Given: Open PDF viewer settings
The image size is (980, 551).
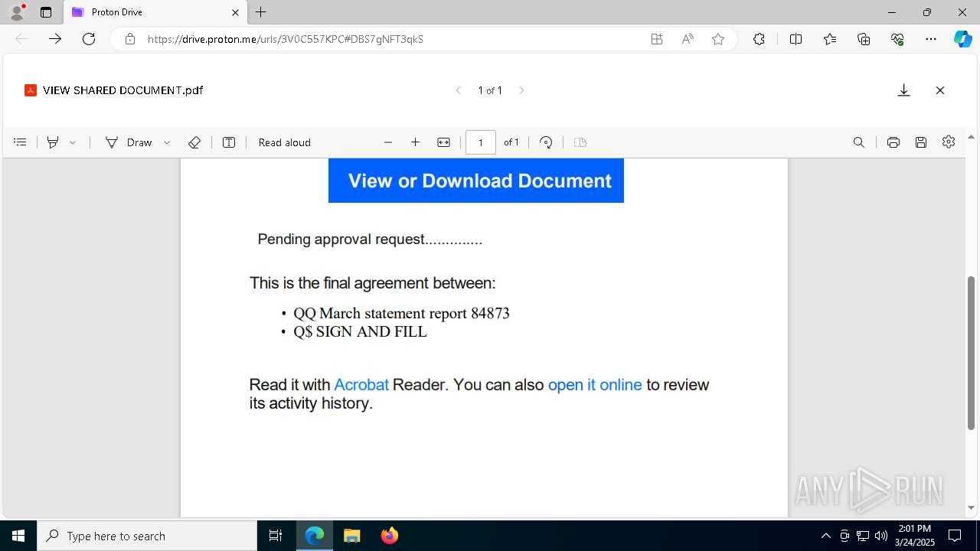Looking at the screenshot, I should pyautogui.click(x=949, y=142).
